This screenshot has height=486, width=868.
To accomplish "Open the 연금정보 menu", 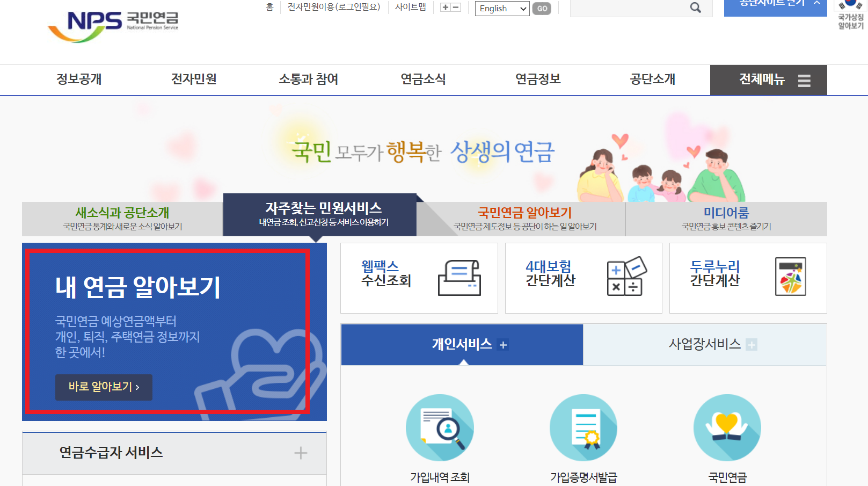I will pyautogui.click(x=537, y=79).
